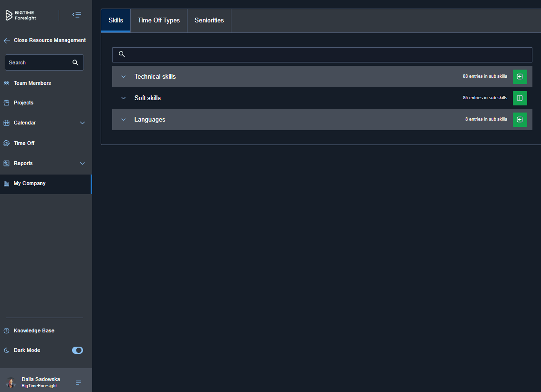This screenshot has height=392, width=541.
Task: Add a sub skill to Soft skills
Action: (x=520, y=98)
